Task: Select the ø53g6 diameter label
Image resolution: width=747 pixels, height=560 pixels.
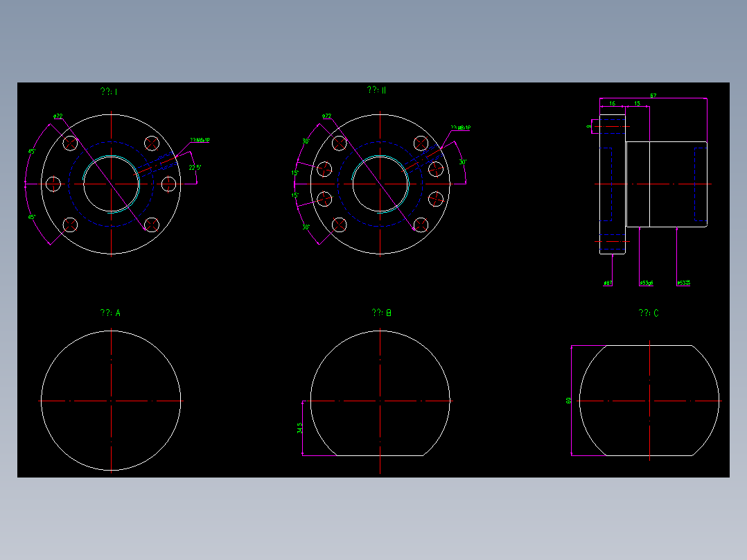Action: pyautogui.click(x=646, y=283)
